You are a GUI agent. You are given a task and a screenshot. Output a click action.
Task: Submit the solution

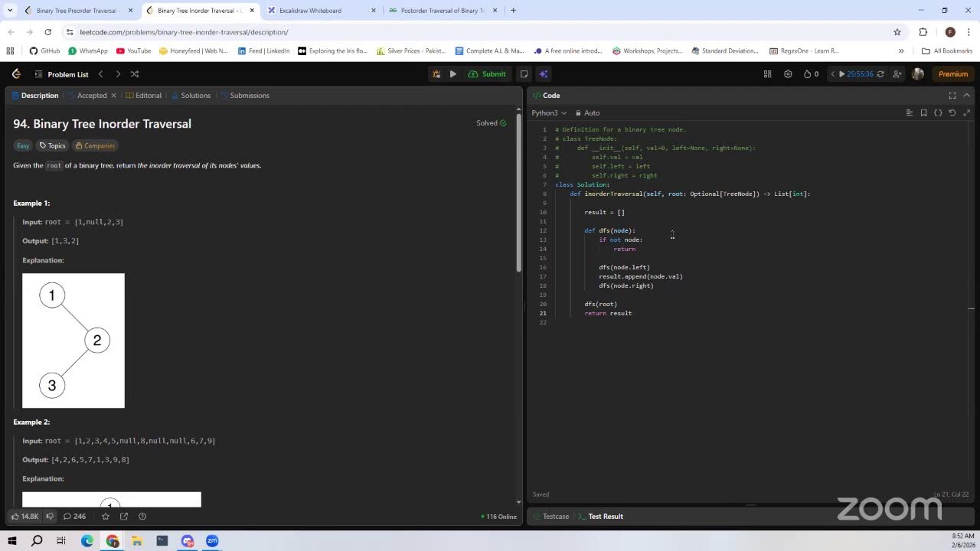(487, 74)
